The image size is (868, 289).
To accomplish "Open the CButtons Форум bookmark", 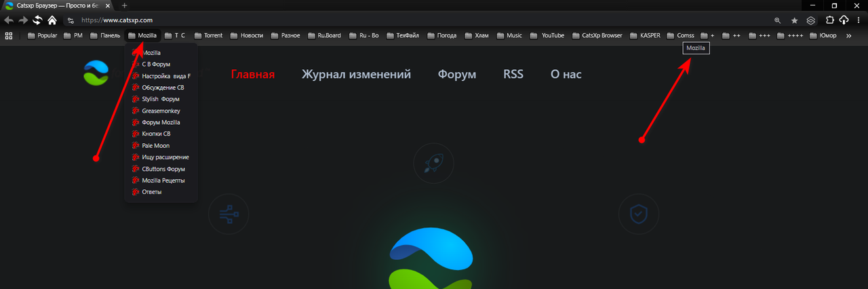I will (161, 169).
